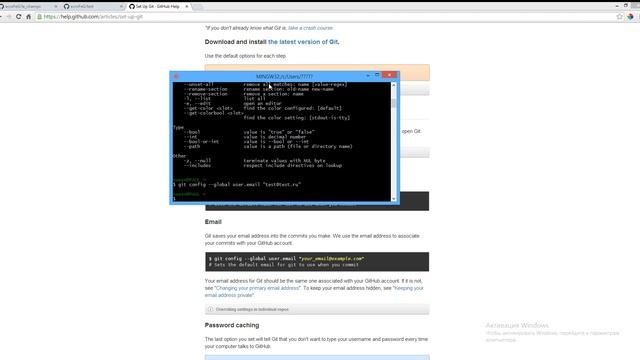Close the 'Set Up Git' tab
640x360 pixels.
coord(187,7)
